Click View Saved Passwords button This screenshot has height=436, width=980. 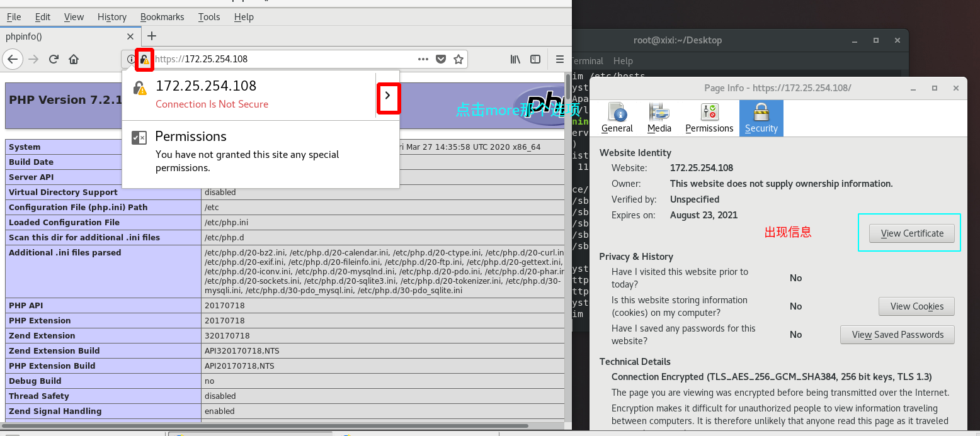pyautogui.click(x=897, y=335)
